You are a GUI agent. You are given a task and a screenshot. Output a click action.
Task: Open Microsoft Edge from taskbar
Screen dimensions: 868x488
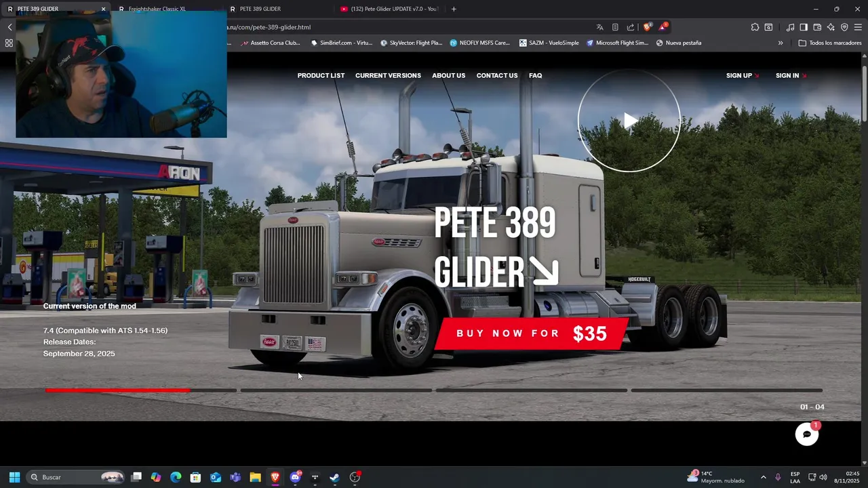coord(176,477)
